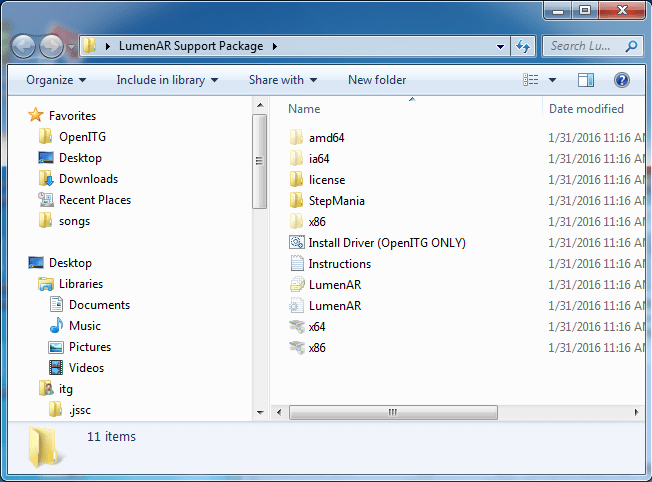
Task: Open the view options dropdown arrow
Action: pyautogui.click(x=552, y=80)
